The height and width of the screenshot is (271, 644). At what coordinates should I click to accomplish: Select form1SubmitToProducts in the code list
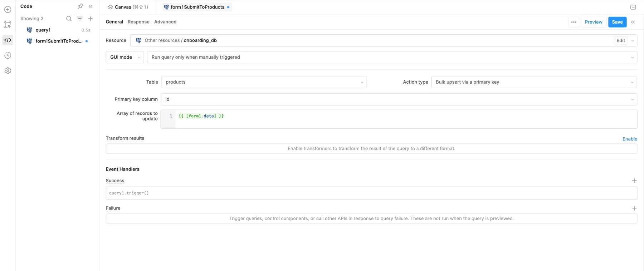(x=57, y=41)
